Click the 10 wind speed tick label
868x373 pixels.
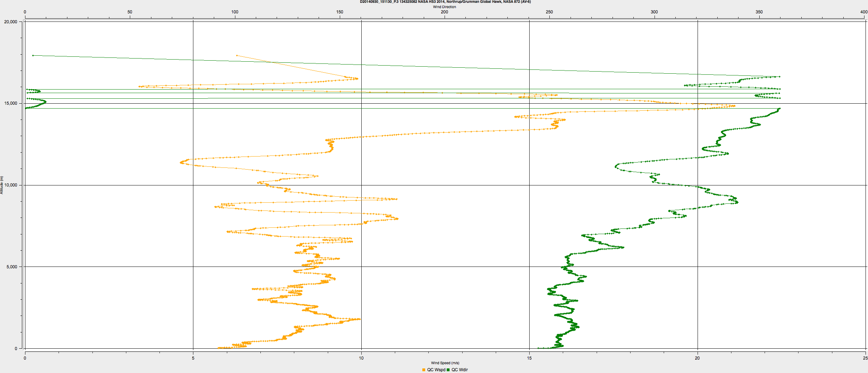(x=361, y=358)
